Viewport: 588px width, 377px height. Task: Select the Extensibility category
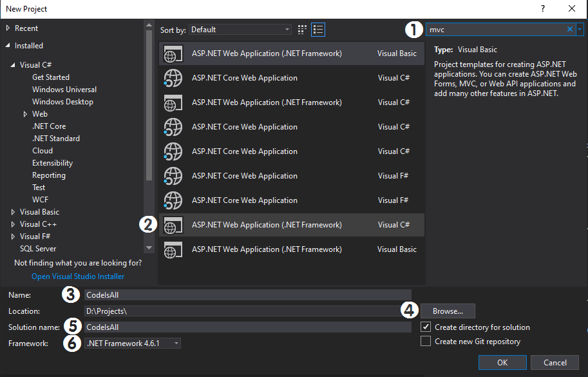click(x=52, y=163)
